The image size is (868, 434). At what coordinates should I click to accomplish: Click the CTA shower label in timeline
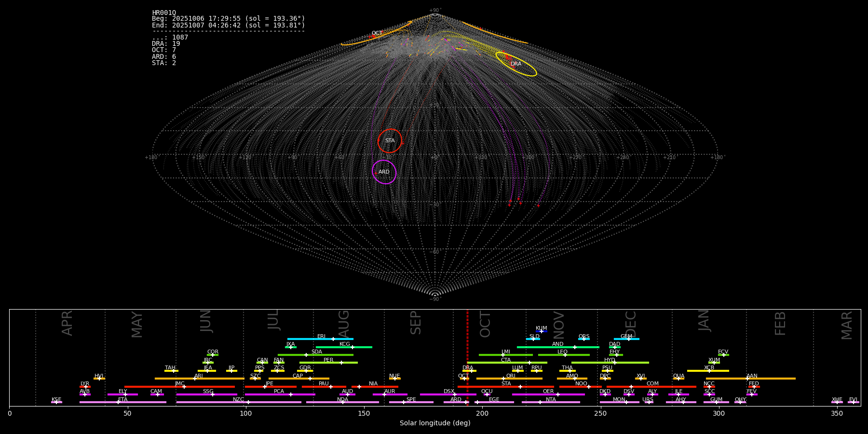click(506, 360)
